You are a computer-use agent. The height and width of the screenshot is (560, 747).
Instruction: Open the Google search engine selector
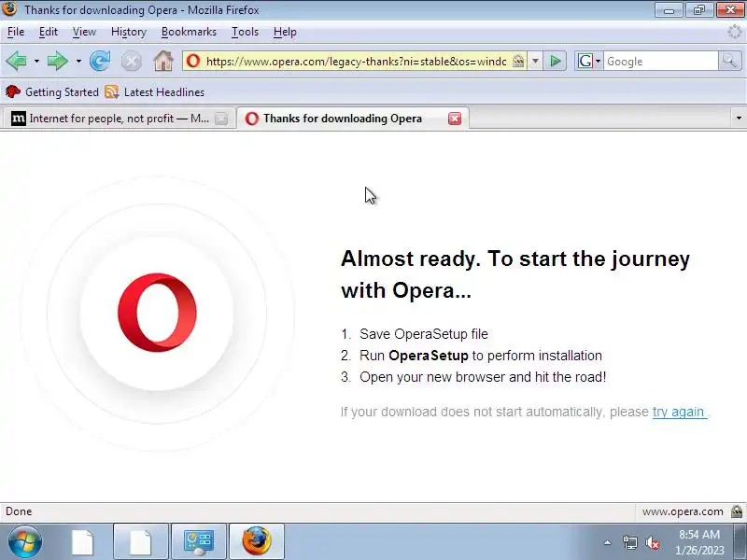point(589,61)
